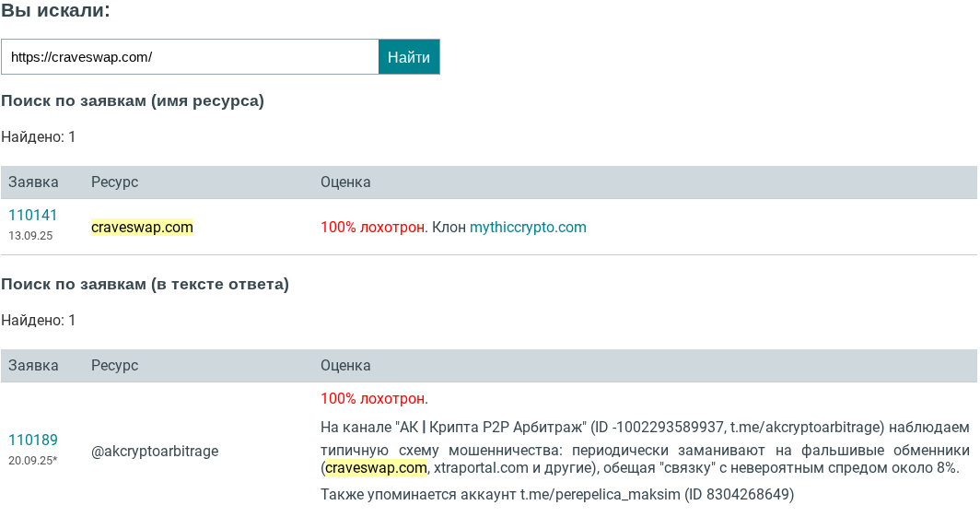
Task: Follow the mythiccrypto.com clone link
Action: tap(528, 227)
